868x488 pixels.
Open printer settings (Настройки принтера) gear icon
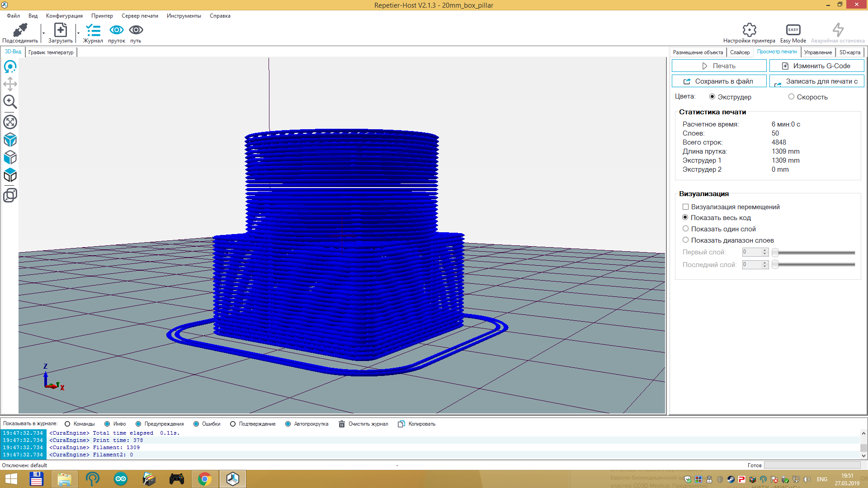[x=749, y=30]
